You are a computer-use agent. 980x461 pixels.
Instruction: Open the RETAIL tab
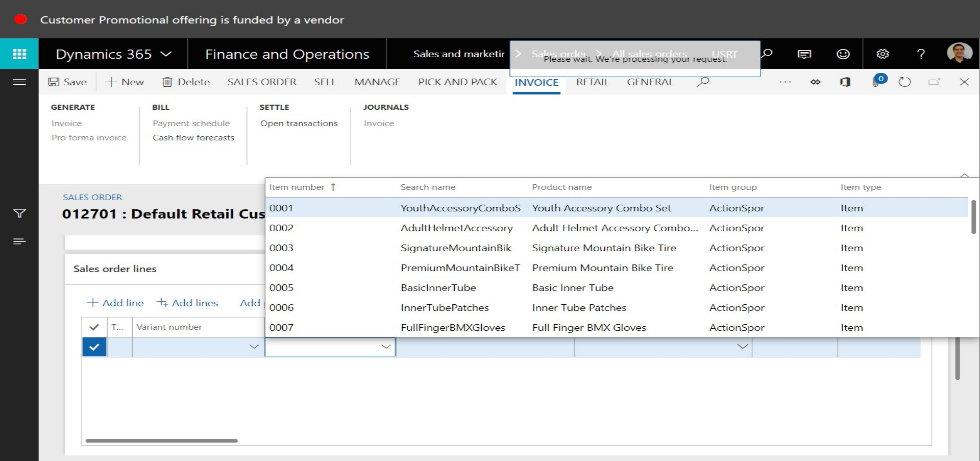click(x=592, y=82)
